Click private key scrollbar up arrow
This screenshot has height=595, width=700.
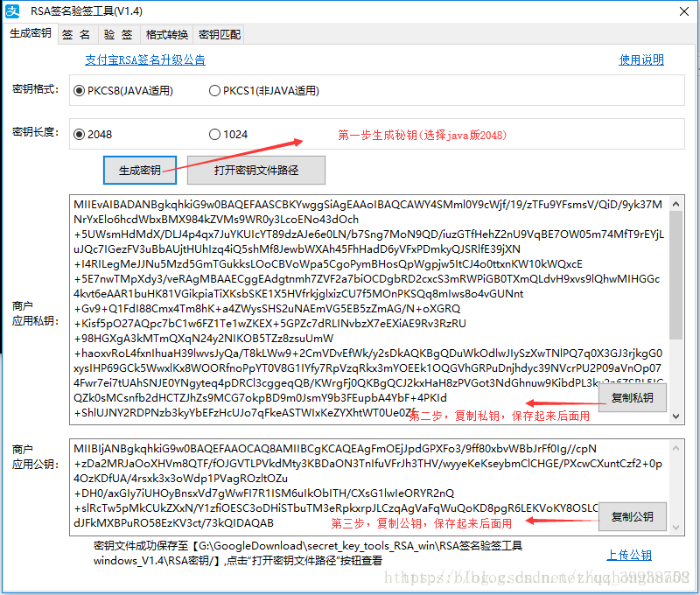pos(675,204)
